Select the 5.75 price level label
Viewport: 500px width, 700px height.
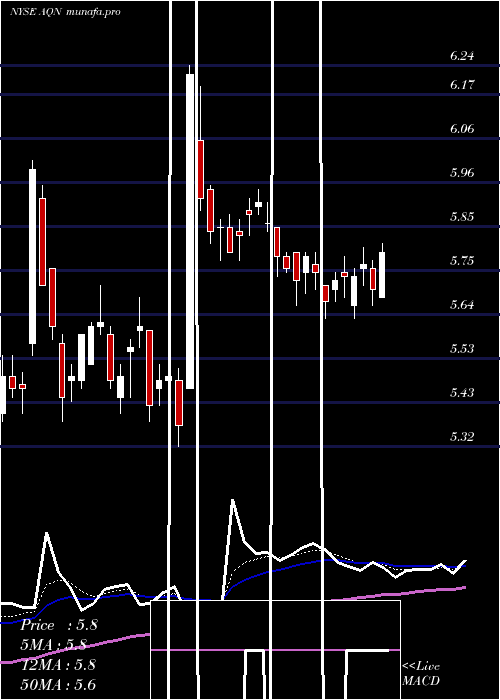(462, 261)
